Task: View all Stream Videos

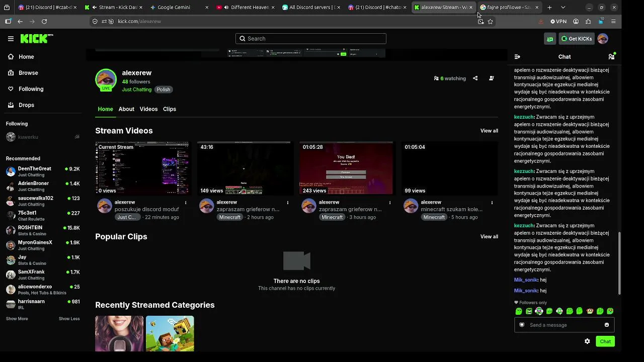Action: pos(489,131)
